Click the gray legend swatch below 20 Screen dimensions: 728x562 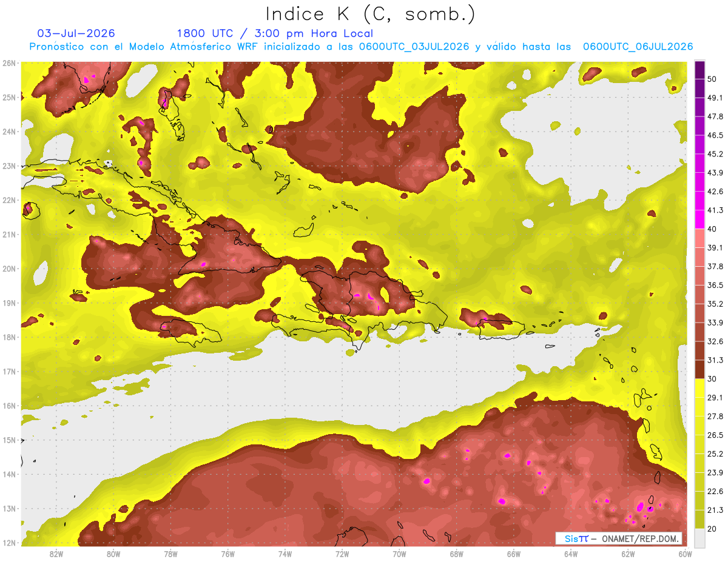(699, 537)
